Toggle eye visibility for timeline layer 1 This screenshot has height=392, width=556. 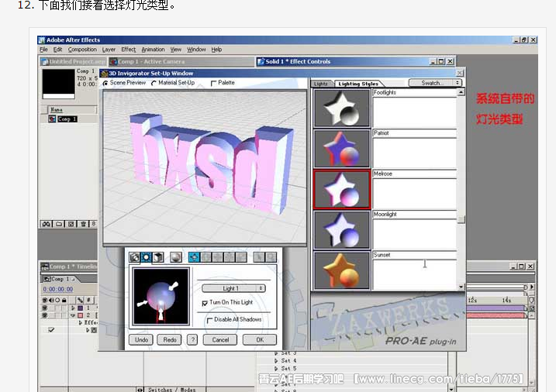(45, 308)
